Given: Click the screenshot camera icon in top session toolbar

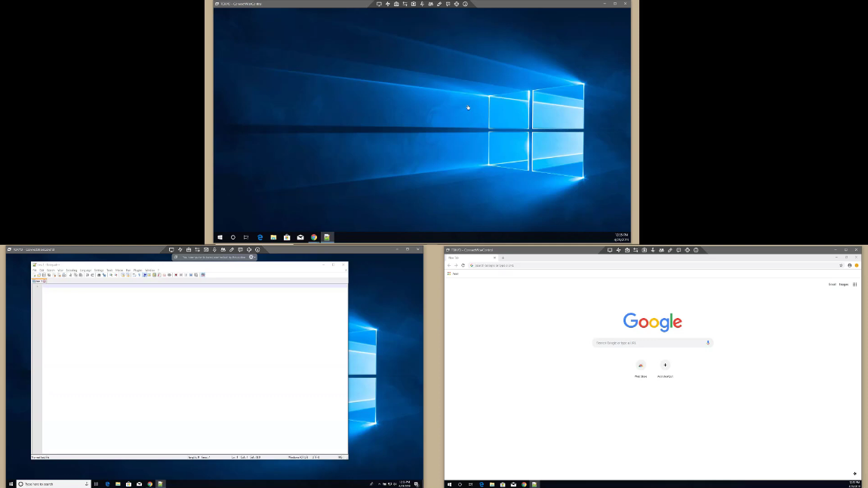Looking at the screenshot, I should (x=414, y=4).
